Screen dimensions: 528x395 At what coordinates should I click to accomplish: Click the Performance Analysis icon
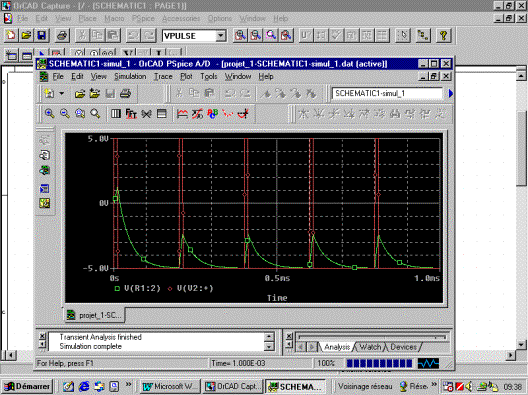click(146, 113)
